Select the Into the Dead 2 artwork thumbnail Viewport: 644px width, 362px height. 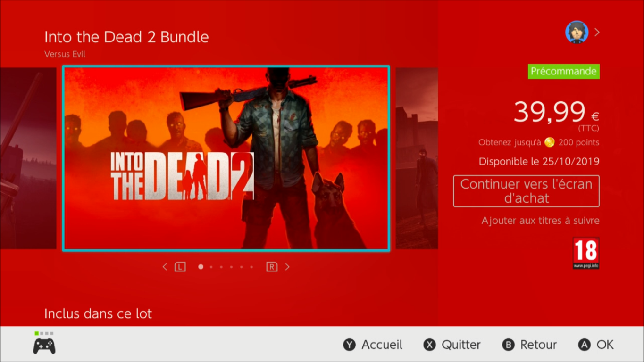226,158
